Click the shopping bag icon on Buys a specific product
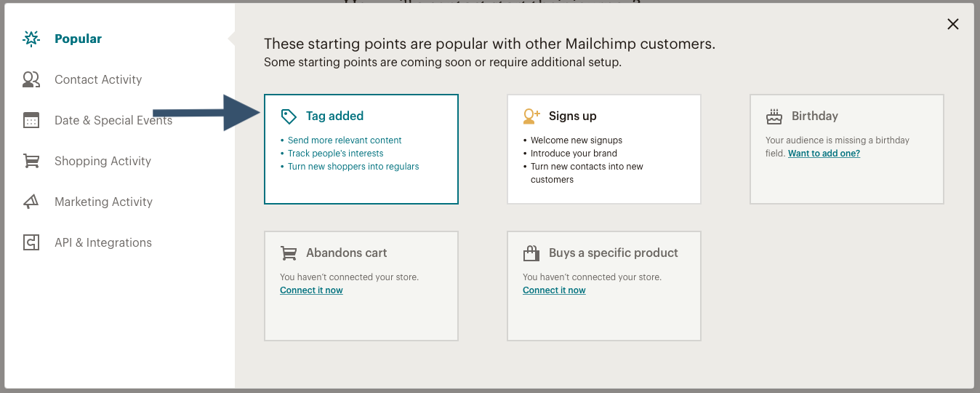The image size is (980, 393). click(x=531, y=253)
